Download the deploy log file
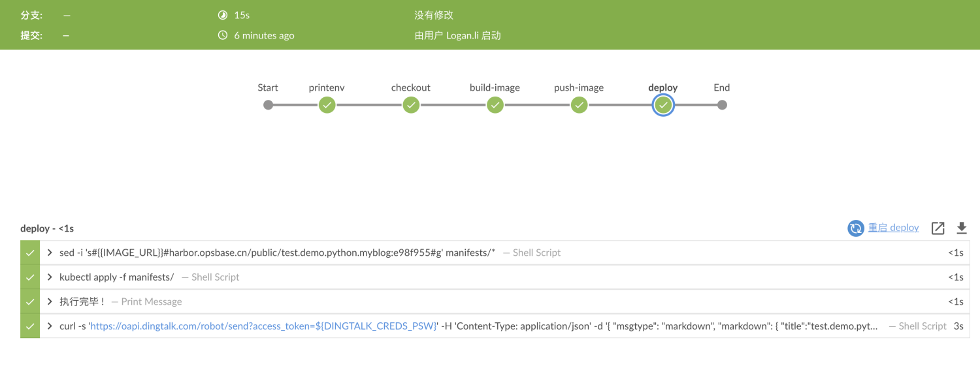The height and width of the screenshot is (370, 980). click(x=961, y=228)
